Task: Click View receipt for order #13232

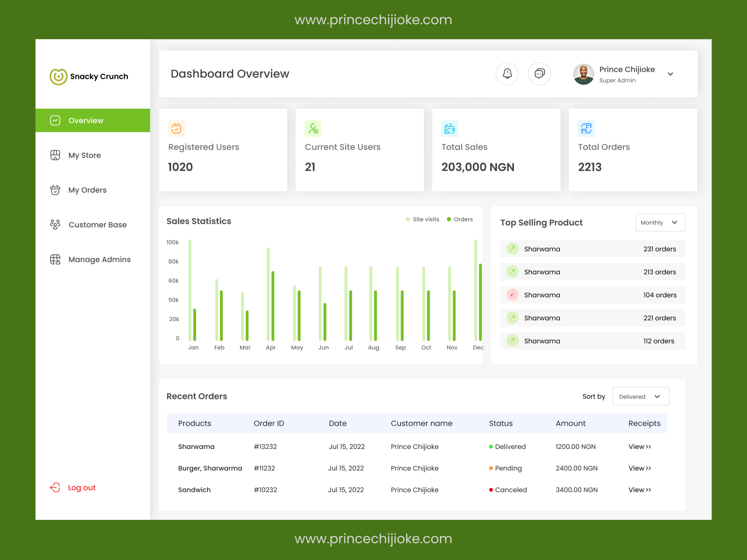Action: point(640,447)
